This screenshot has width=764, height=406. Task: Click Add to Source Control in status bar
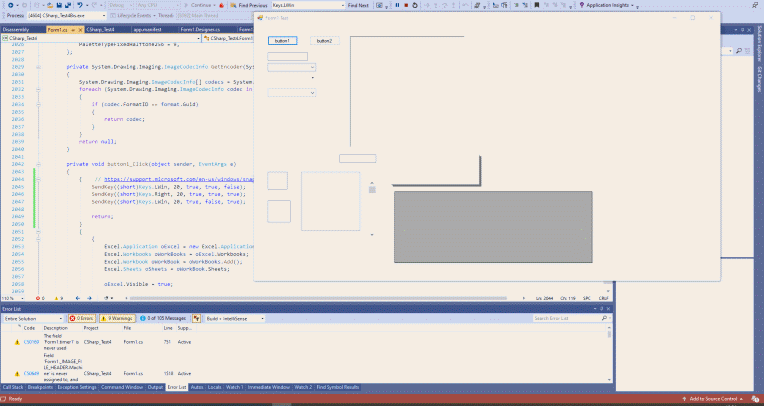tap(712, 399)
